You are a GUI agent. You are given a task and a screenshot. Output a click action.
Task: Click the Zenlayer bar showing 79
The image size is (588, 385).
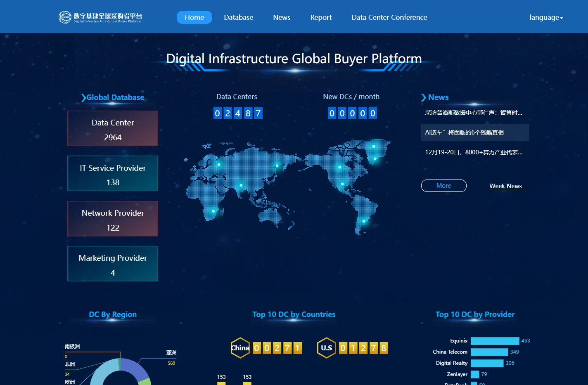pyautogui.click(x=475, y=374)
